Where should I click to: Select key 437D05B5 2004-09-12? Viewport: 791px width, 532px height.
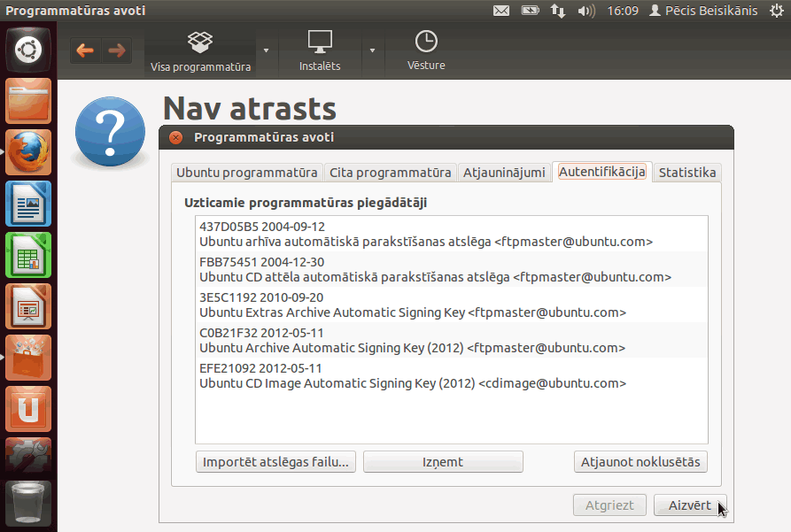[x=452, y=234]
